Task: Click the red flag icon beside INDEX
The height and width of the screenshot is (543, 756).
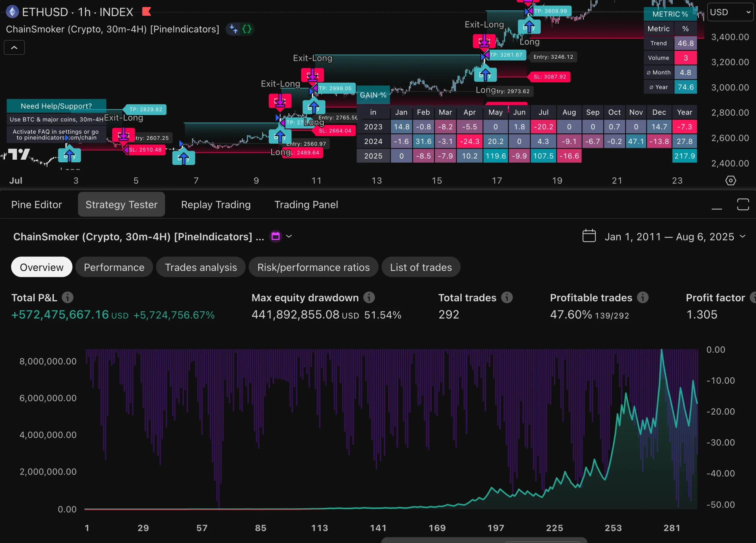Action: coord(146,12)
